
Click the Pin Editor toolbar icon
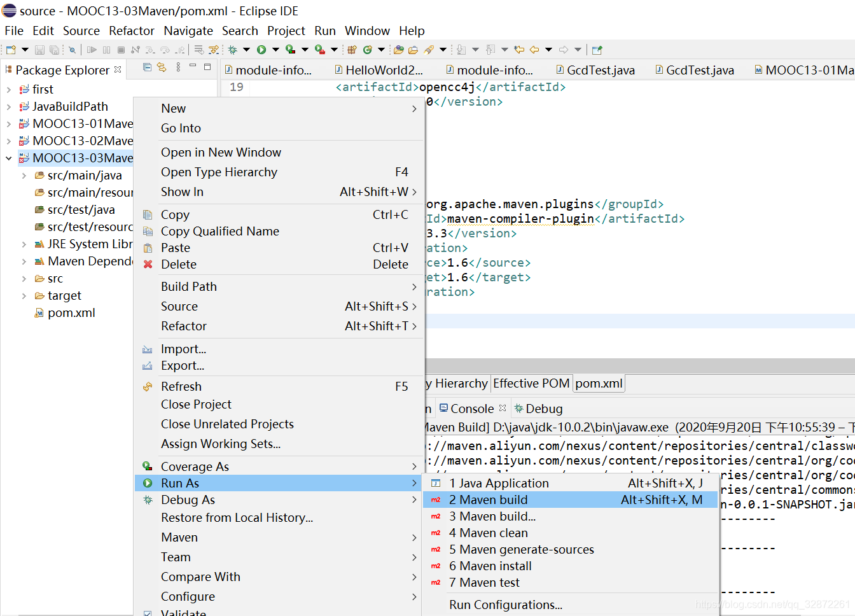tap(597, 50)
